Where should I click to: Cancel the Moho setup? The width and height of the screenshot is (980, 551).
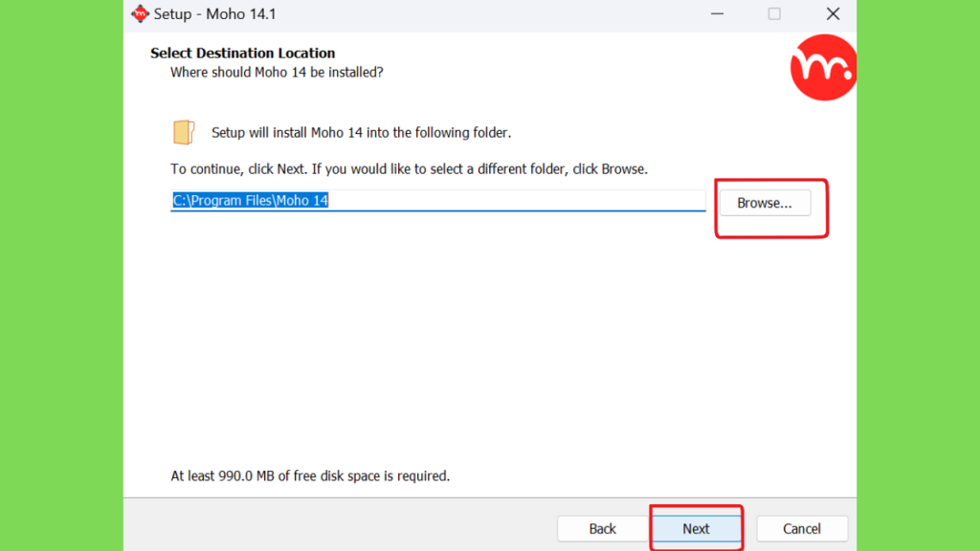(x=802, y=528)
